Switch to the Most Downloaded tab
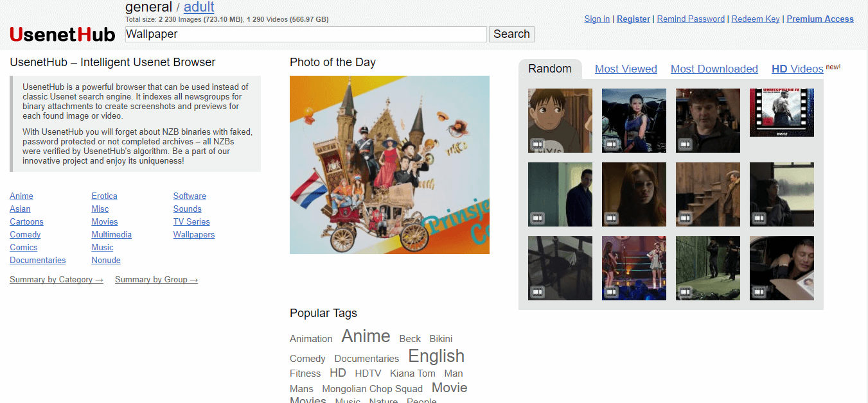Image resolution: width=868 pixels, height=403 pixels. click(714, 69)
